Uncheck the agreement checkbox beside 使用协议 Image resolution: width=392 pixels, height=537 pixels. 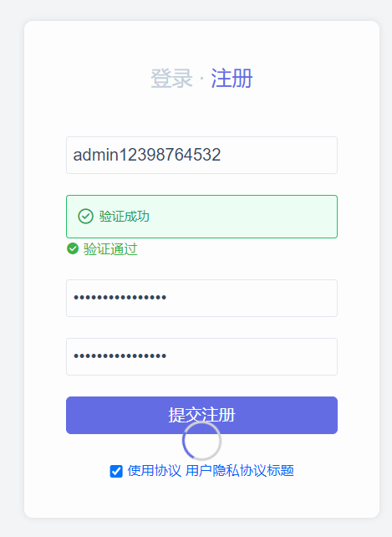(x=116, y=471)
